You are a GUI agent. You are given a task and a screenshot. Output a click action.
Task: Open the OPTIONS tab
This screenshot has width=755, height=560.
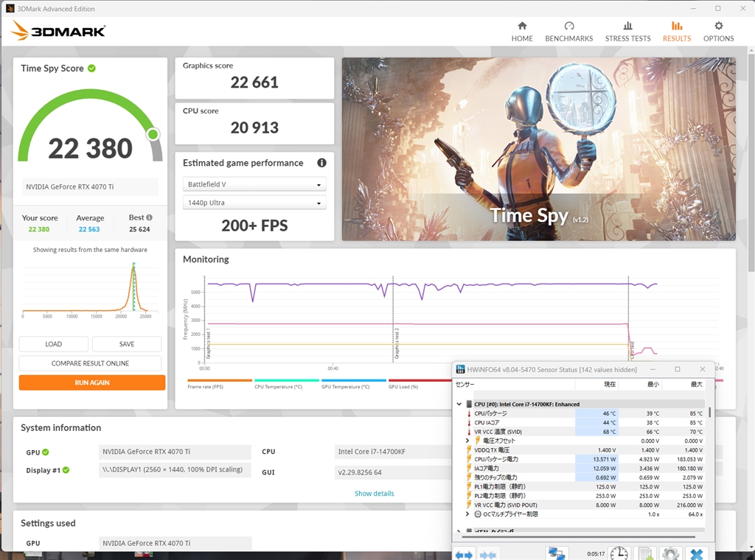pyautogui.click(x=718, y=32)
